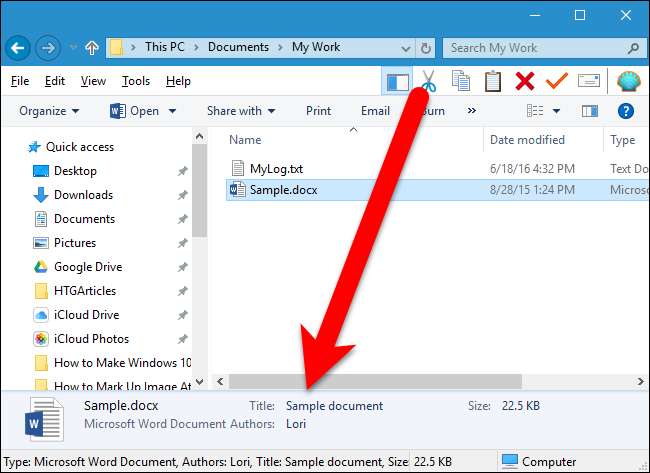
Task: Click the Authors value Lori
Action: [x=296, y=424]
